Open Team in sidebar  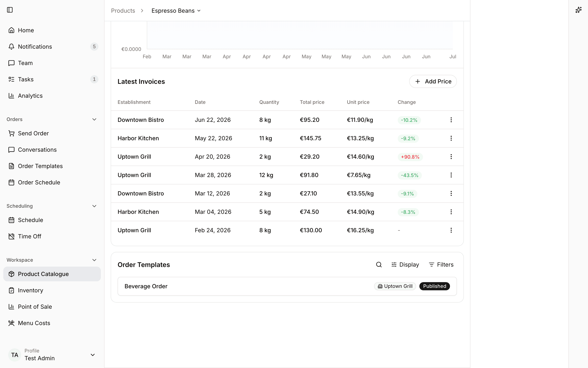click(52, 63)
